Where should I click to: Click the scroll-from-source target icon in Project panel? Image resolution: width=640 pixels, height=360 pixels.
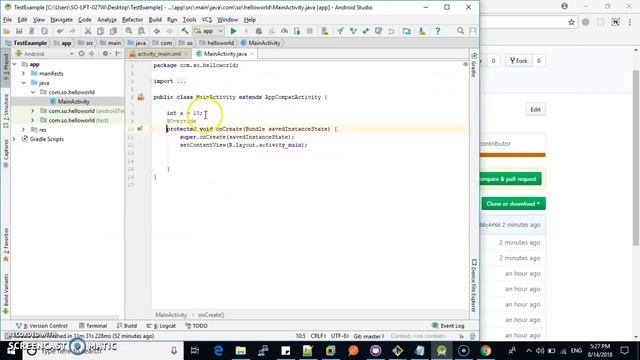(82, 54)
